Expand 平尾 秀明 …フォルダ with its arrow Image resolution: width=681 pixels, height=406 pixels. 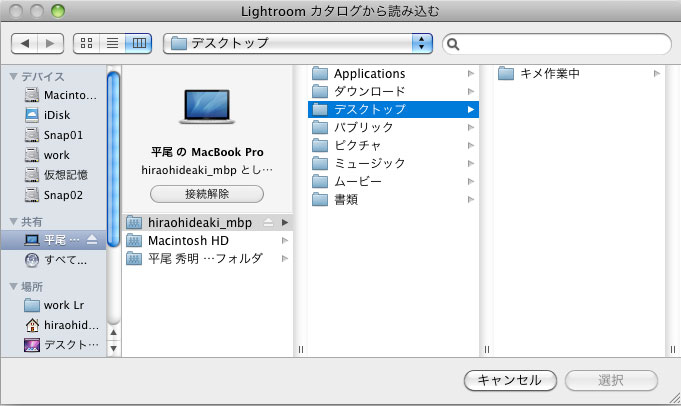point(284,258)
